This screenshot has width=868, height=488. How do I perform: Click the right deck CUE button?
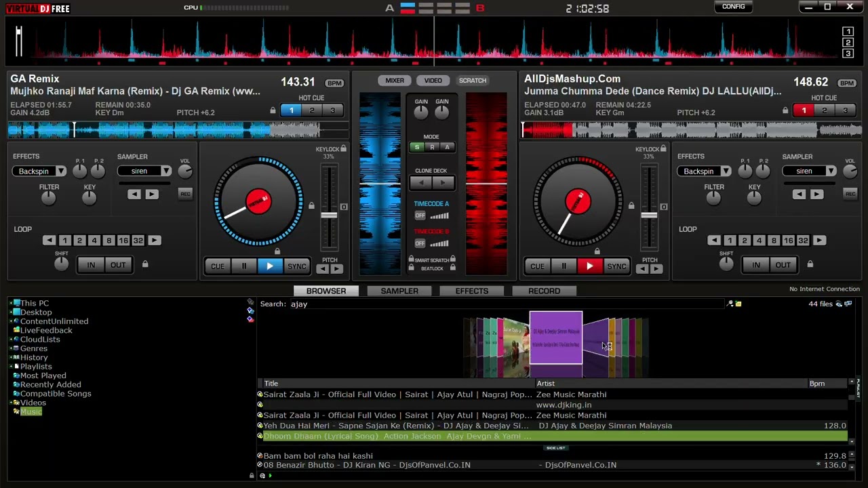[537, 266]
